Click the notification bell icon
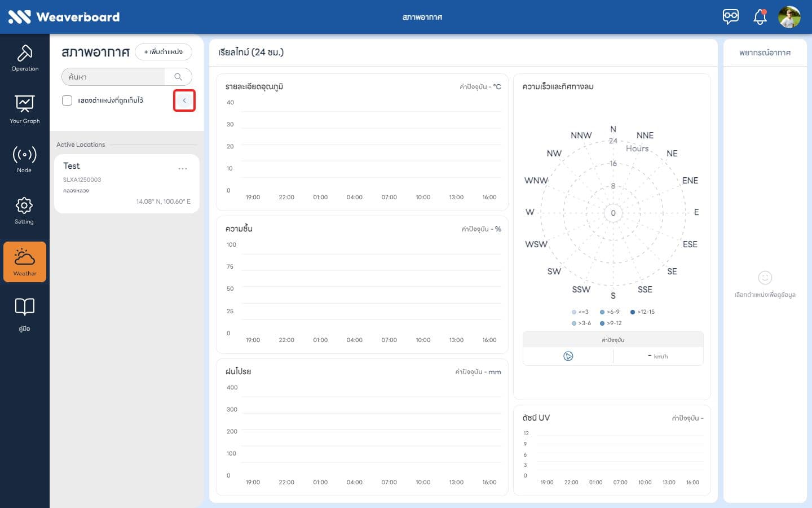This screenshot has width=812, height=508. point(760,17)
